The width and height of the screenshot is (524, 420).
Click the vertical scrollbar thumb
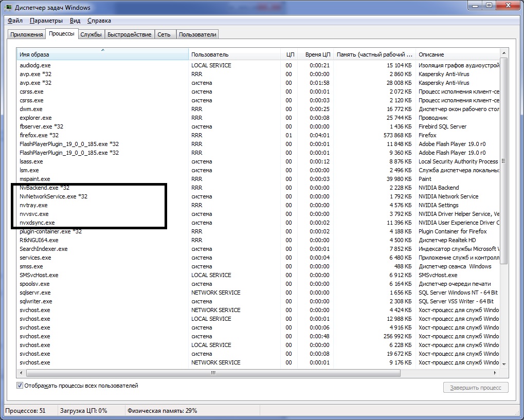pos(504,161)
